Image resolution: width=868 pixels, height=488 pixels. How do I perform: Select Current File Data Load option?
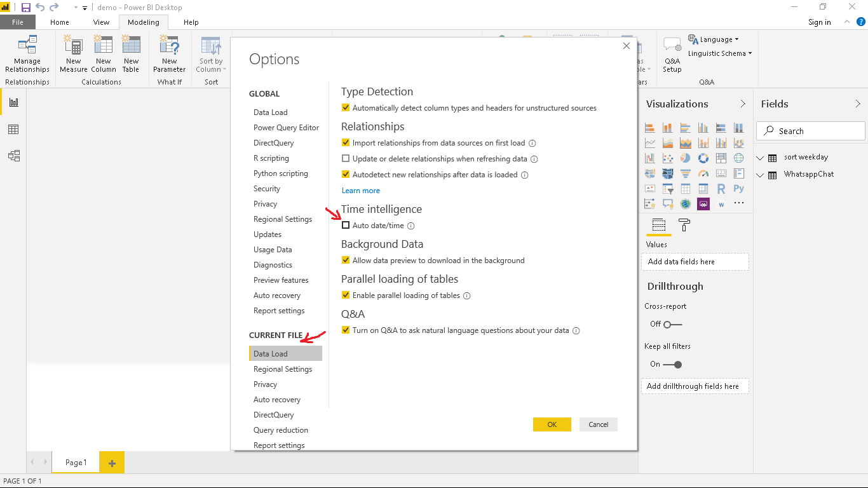pos(286,354)
